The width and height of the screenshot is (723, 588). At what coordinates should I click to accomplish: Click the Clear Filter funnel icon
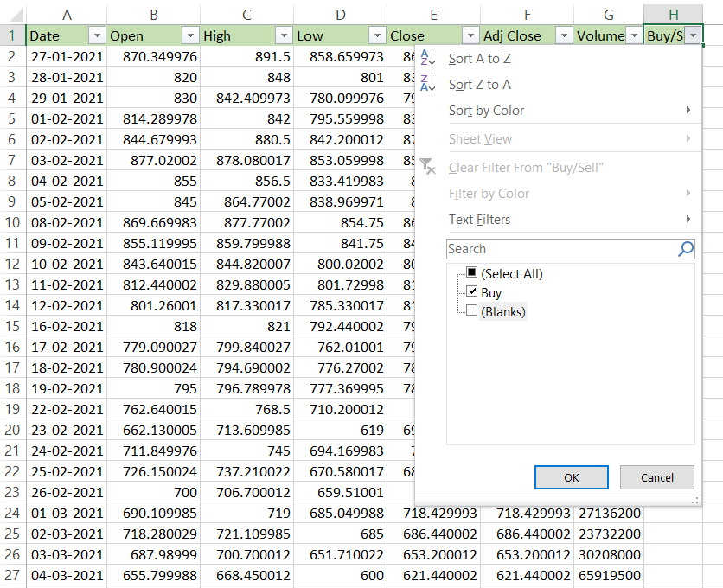tap(427, 167)
